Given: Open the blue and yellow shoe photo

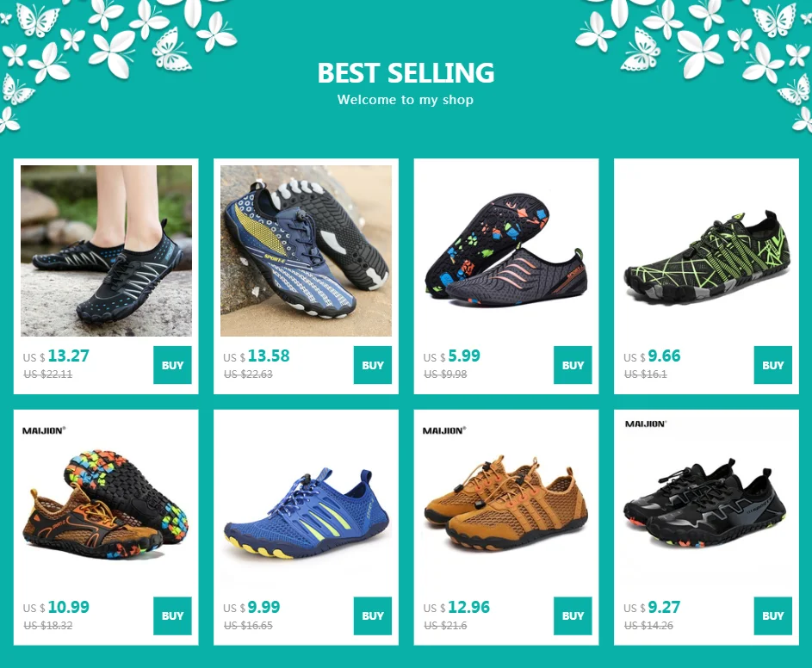Looking at the screenshot, I should click(306, 251).
